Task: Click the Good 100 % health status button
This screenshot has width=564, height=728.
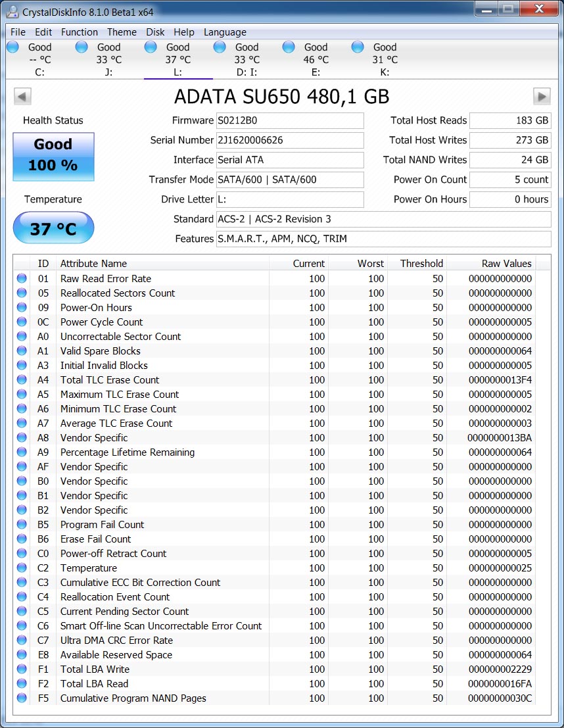Action: [53, 157]
